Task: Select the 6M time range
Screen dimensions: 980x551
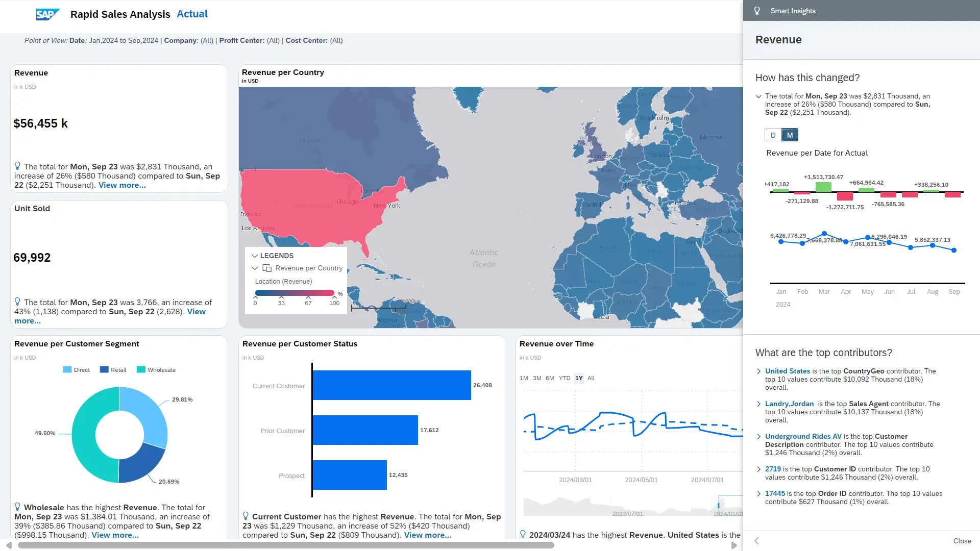Action: pyautogui.click(x=550, y=378)
